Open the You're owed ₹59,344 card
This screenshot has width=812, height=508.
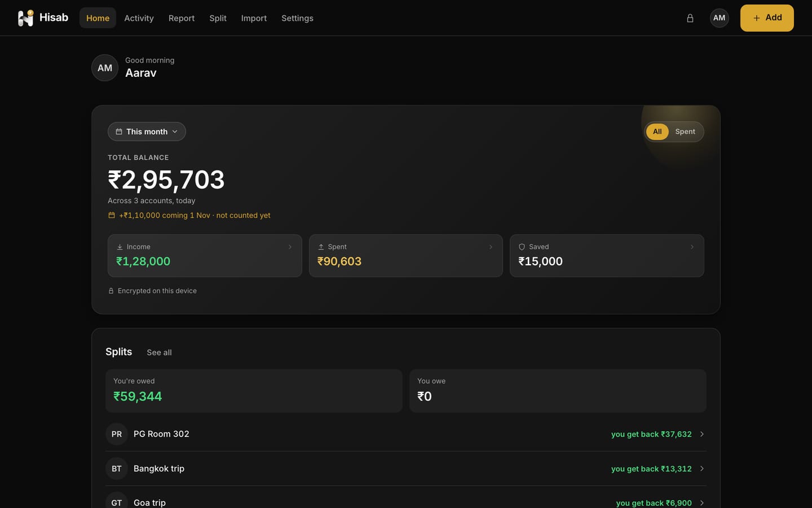coord(254,391)
